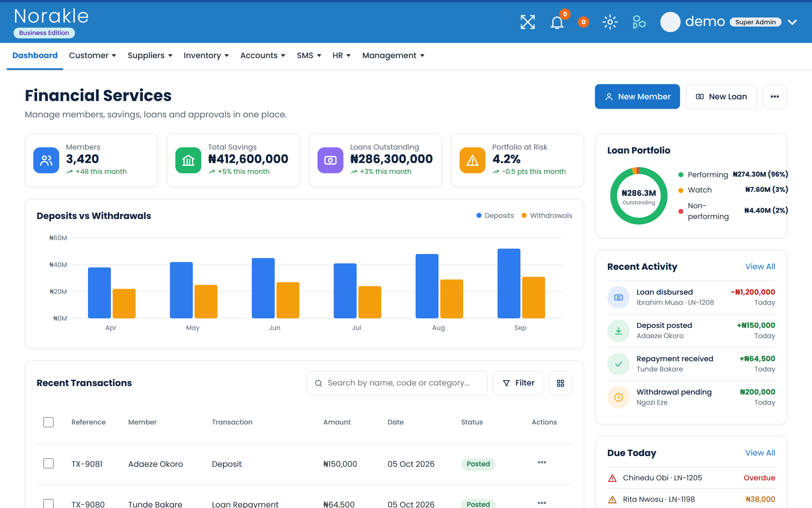The image size is (812, 508).
Task: Click the New Member button
Action: 637,97
